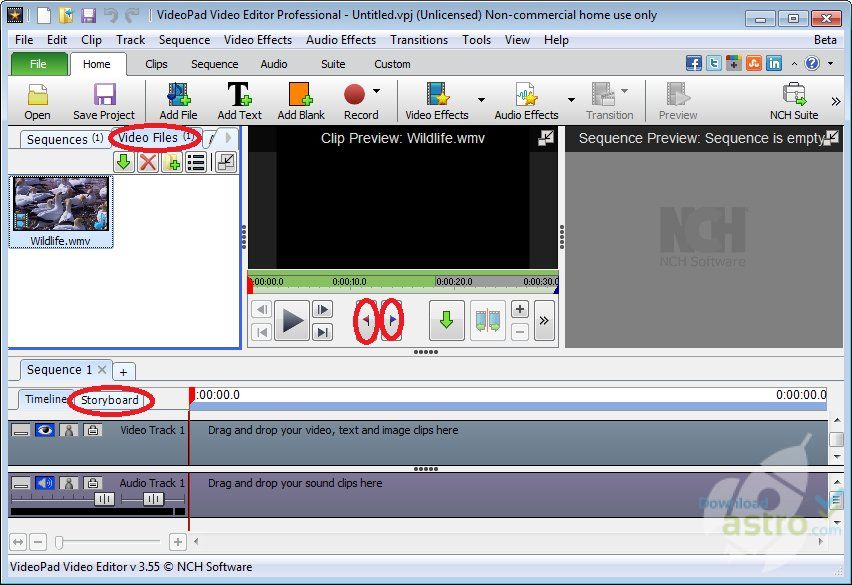Screen dimensions: 852x585
Task: Minimize Audio Track 1 with the collapse button
Action: pos(21,483)
